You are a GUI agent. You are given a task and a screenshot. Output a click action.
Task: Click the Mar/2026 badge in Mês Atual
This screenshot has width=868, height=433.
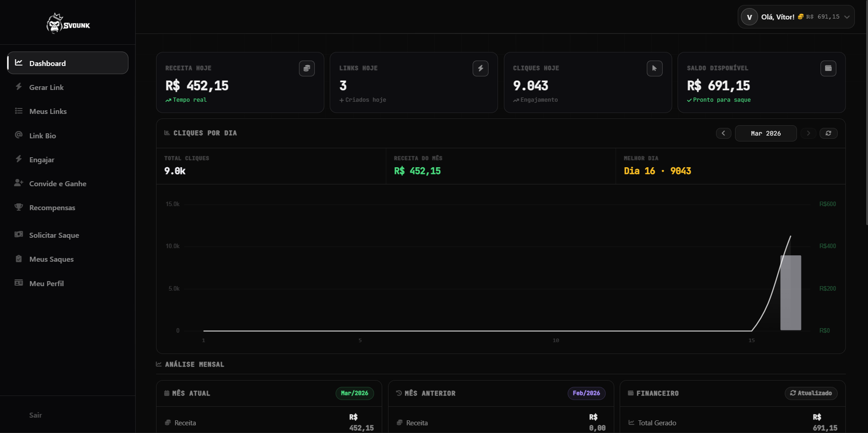coord(354,393)
